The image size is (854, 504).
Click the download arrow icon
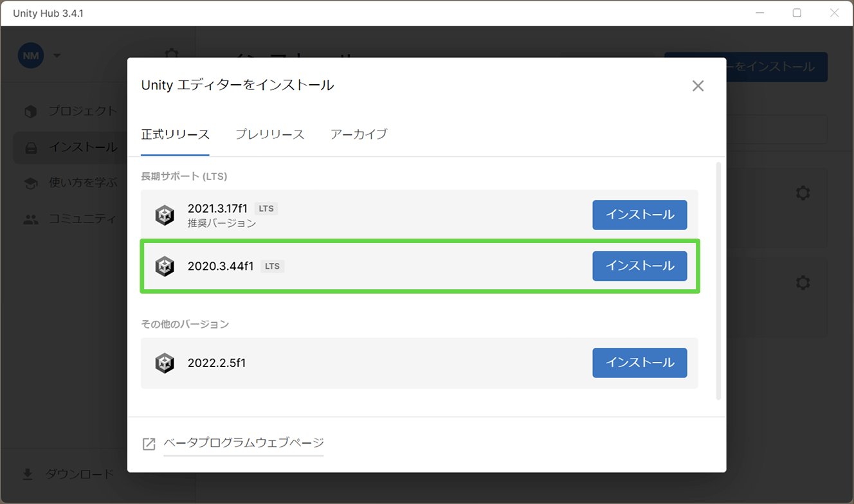pos(28,474)
